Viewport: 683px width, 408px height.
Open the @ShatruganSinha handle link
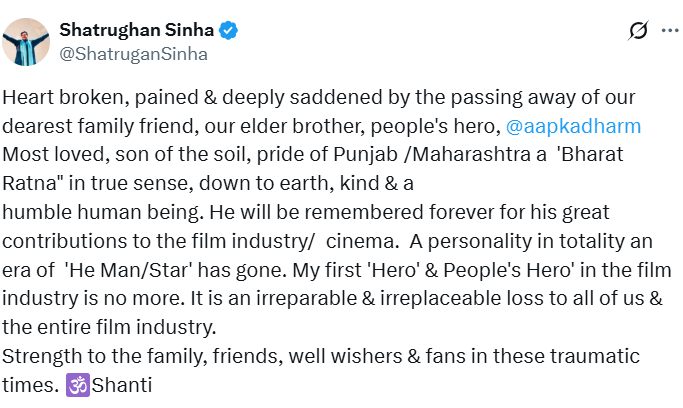[x=134, y=54]
